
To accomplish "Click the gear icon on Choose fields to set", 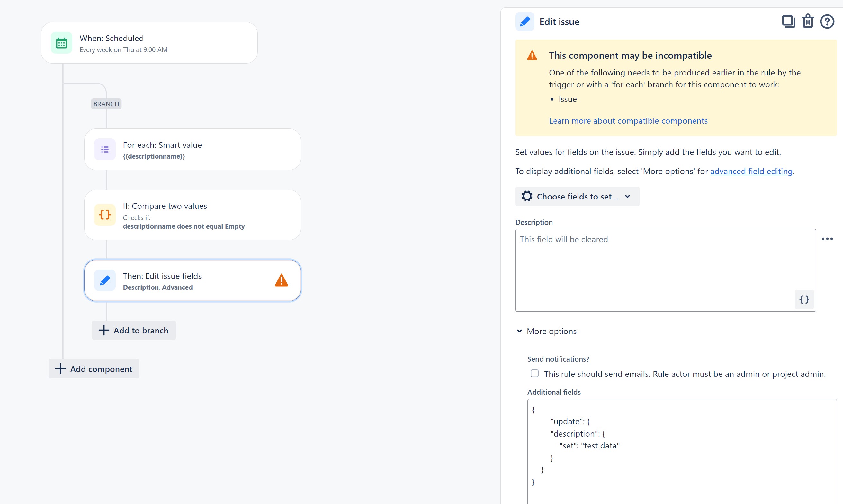I will (x=527, y=196).
